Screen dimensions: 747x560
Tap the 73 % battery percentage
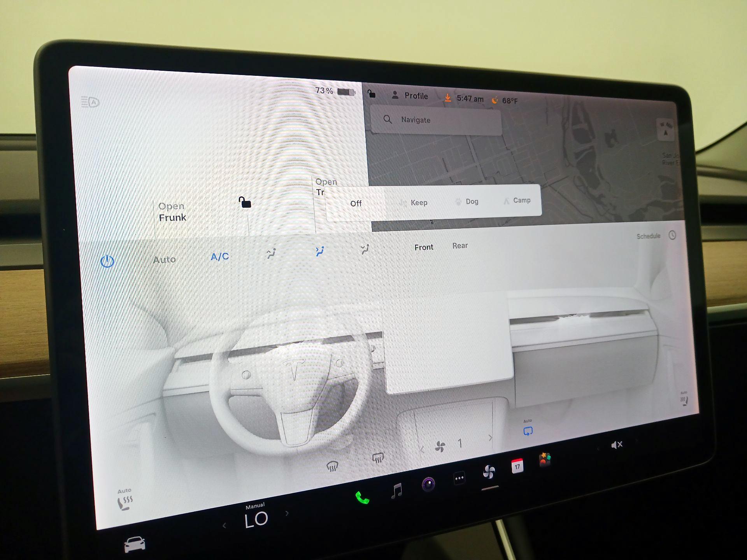pyautogui.click(x=324, y=91)
